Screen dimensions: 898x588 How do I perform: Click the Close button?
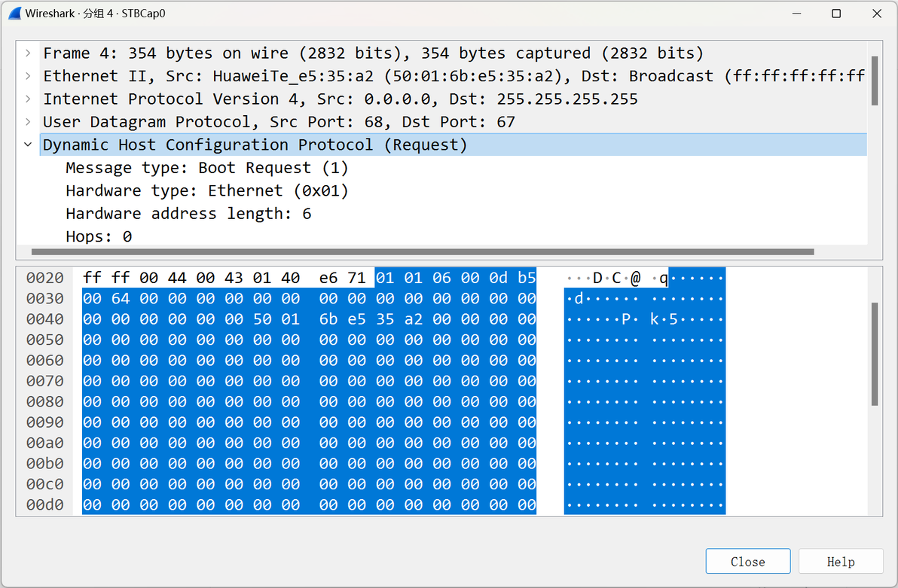click(x=748, y=562)
